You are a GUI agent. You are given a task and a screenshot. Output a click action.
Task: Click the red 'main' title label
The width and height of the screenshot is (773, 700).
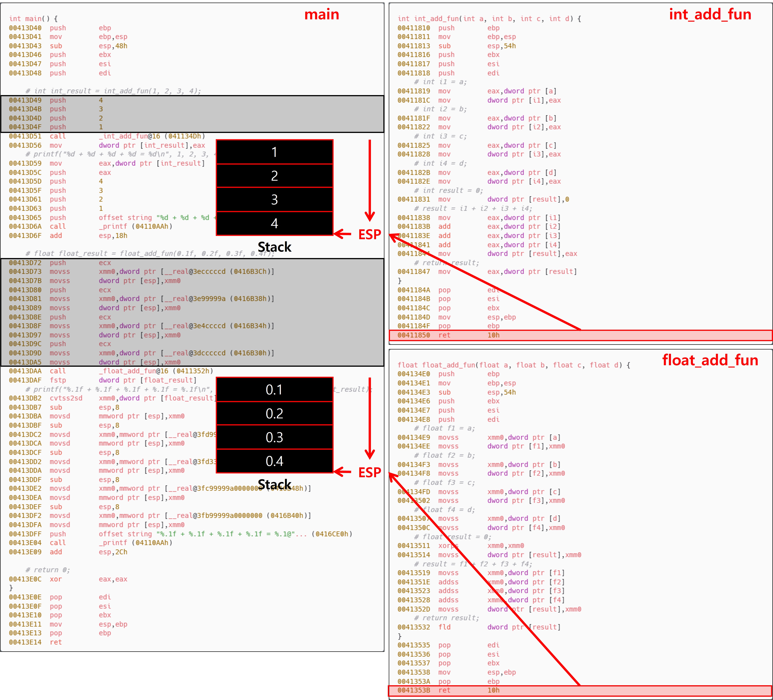coord(321,15)
